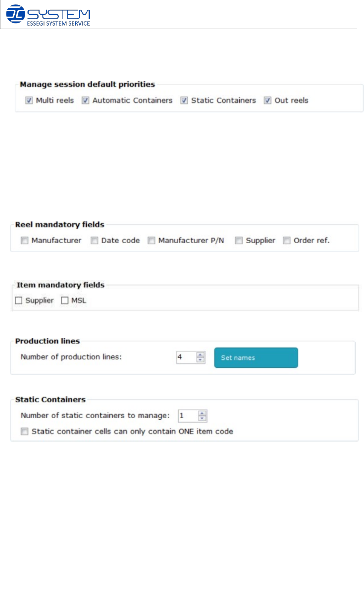Screen dimensions: 364x594
Task: Enable the MSL item mandatory checkbox
Action: click(x=65, y=301)
